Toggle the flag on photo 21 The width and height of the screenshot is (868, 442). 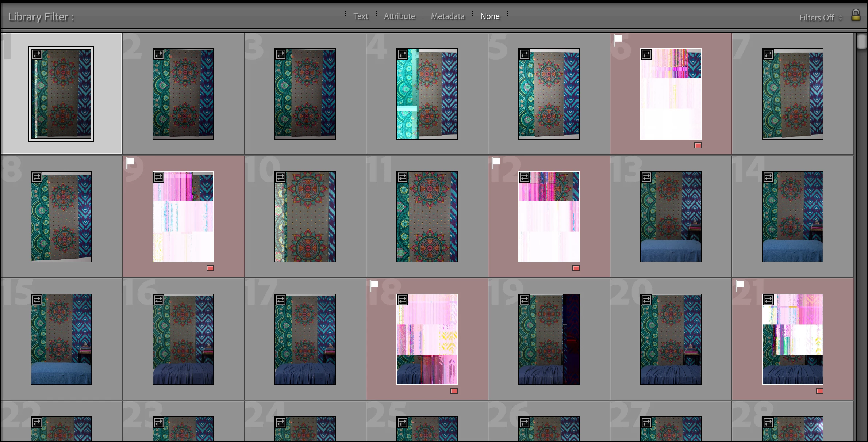pos(740,284)
